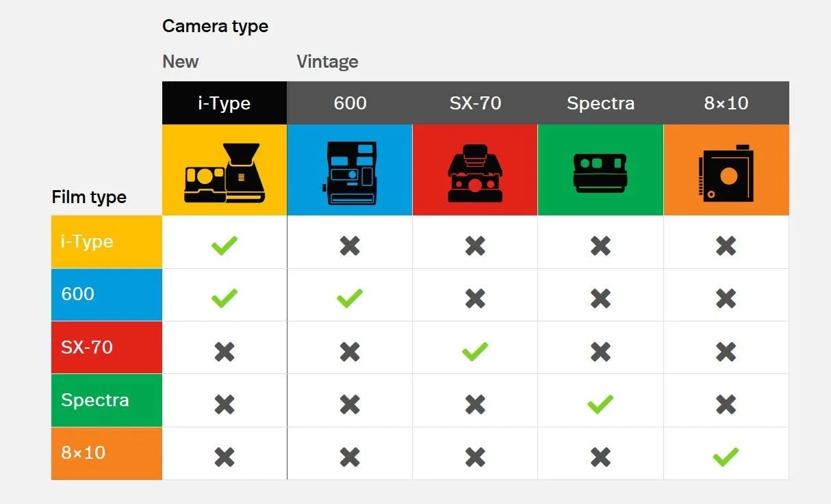Image resolution: width=831 pixels, height=504 pixels.
Task: Click the red SX-70 film row label
Action: pos(106,347)
